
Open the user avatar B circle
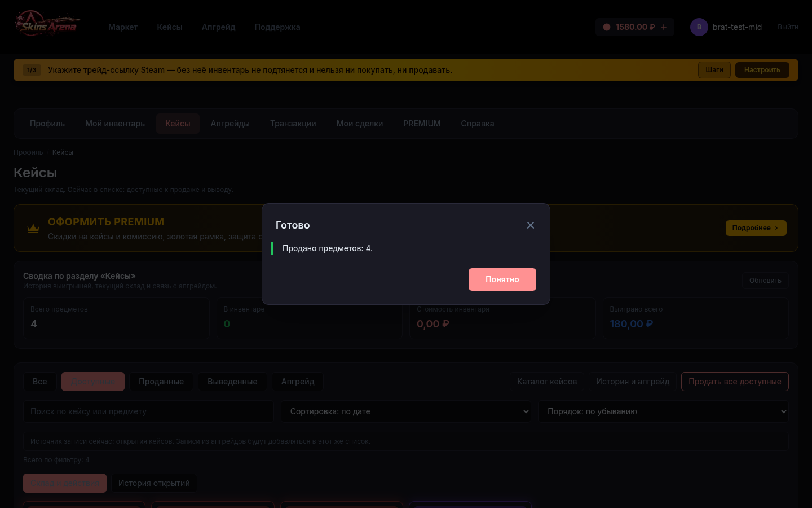(x=699, y=27)
